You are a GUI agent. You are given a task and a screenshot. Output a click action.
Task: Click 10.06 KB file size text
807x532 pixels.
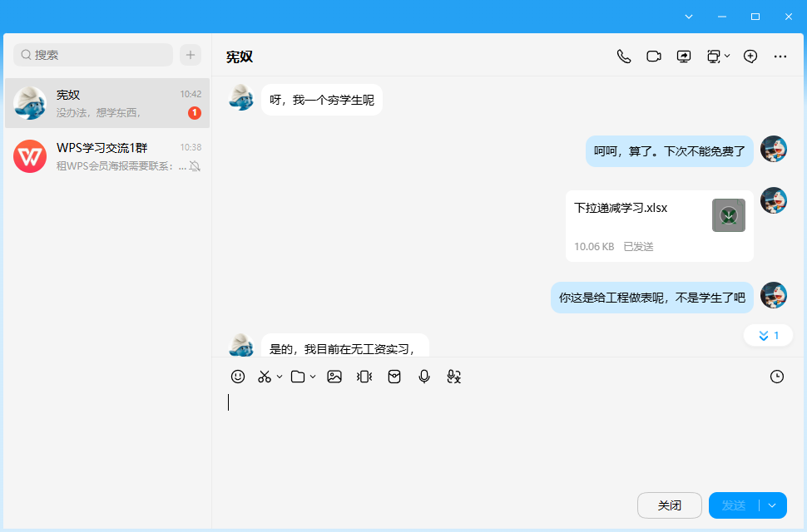click(594, 247)
